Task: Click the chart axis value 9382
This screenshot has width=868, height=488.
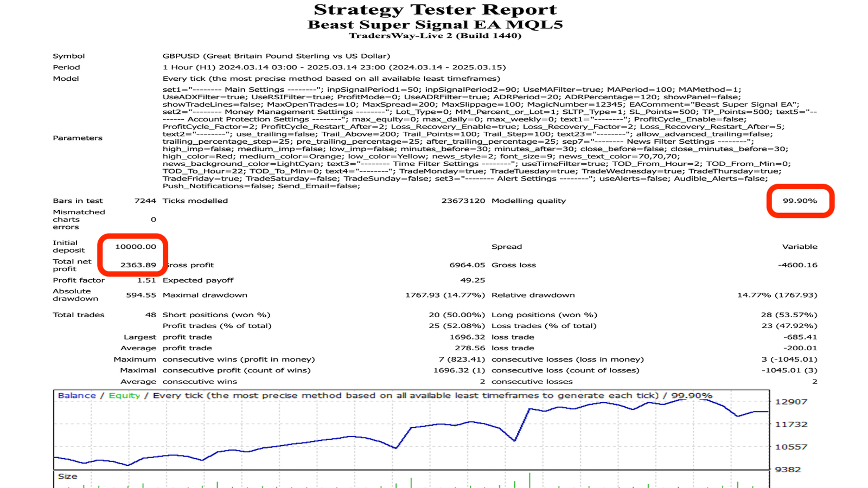Action: pyautogui.click(x=788, y=470)
